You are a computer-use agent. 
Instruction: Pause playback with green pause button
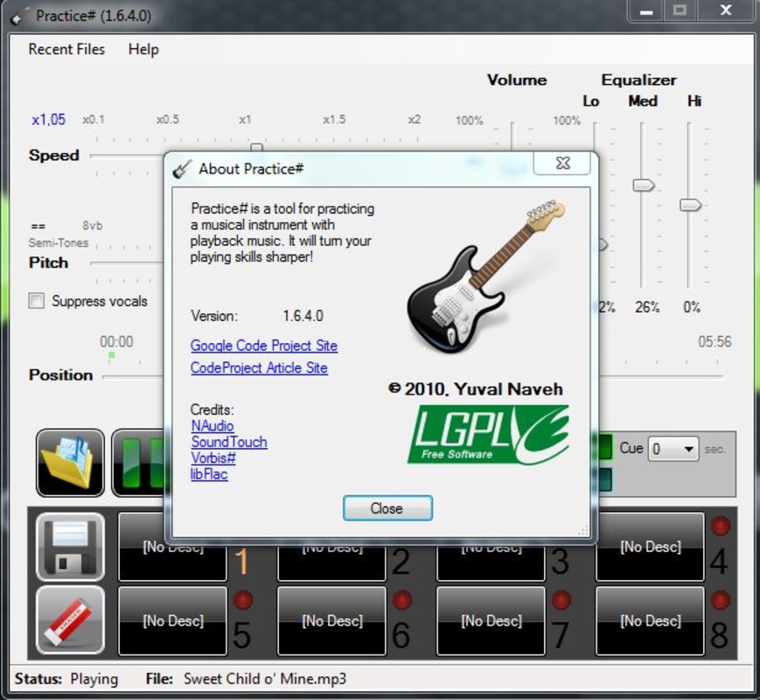coord(139,463)
